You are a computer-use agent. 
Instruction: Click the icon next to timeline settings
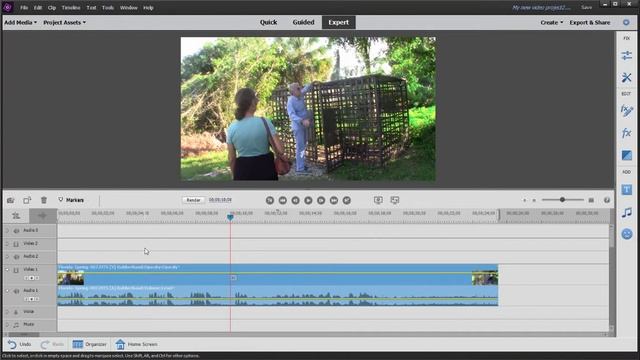[x=42, y=216]
